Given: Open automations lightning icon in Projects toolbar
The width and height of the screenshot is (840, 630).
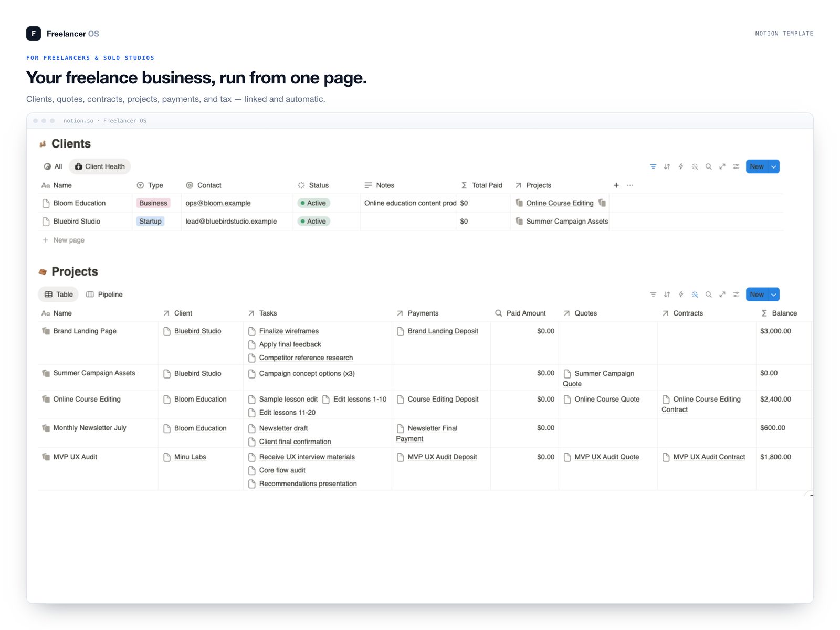Looking at the screenshot, I should (681, 295).
